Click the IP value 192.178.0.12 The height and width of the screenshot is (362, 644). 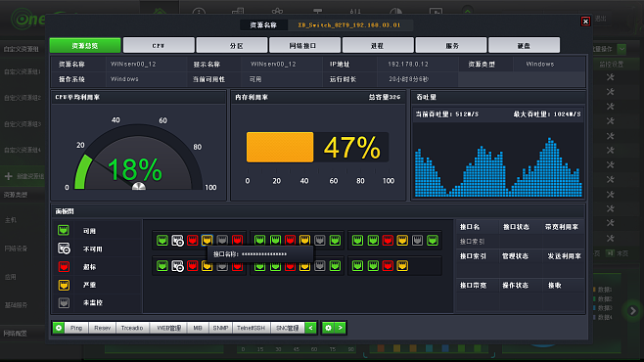click(x=408, y=64)
